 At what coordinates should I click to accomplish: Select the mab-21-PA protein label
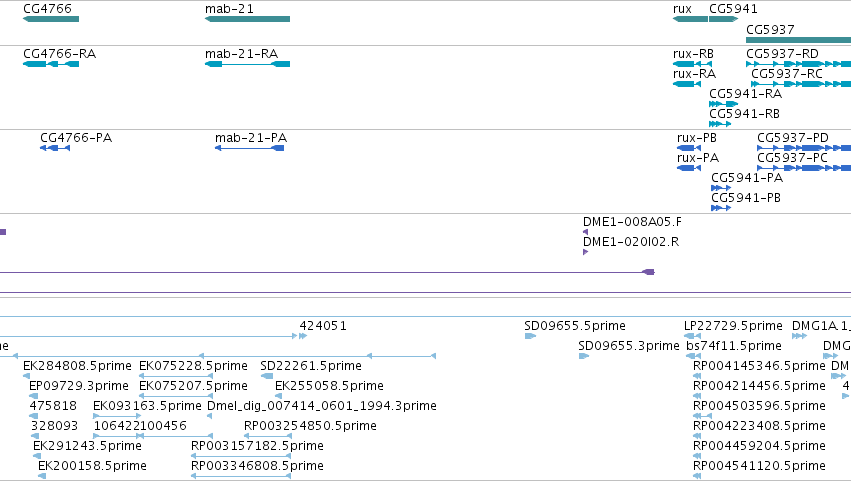(x=251, y=138)
